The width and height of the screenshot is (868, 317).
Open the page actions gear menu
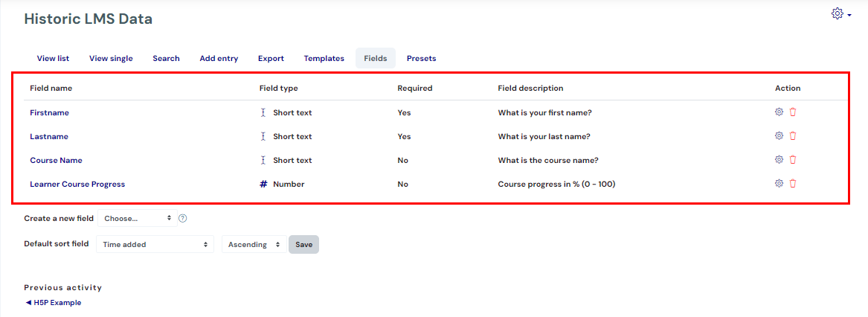[x=841, y=14]
